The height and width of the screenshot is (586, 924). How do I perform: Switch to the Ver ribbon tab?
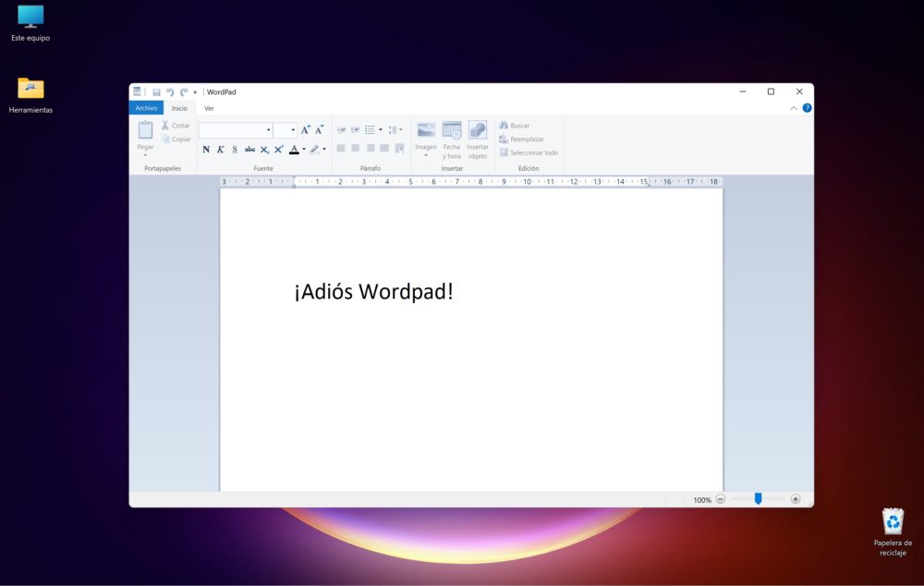tap(209, 108)
